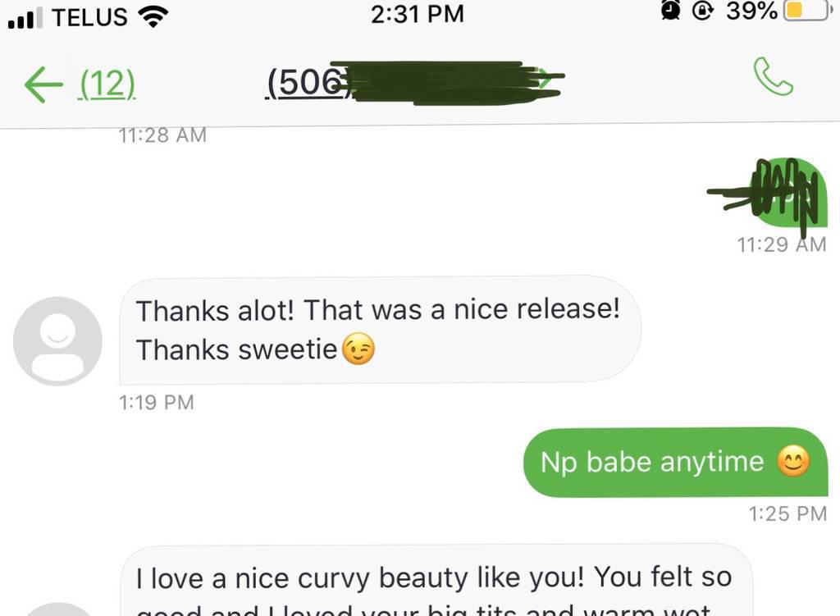Tap the alarm clock status icon

point(670,10)
